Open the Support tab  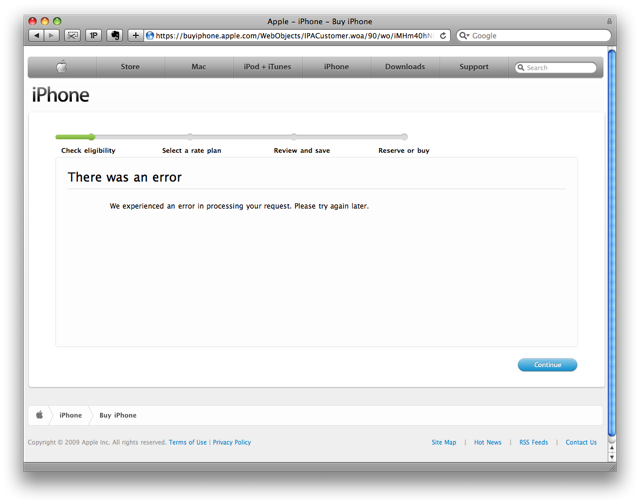coord(474,67)
